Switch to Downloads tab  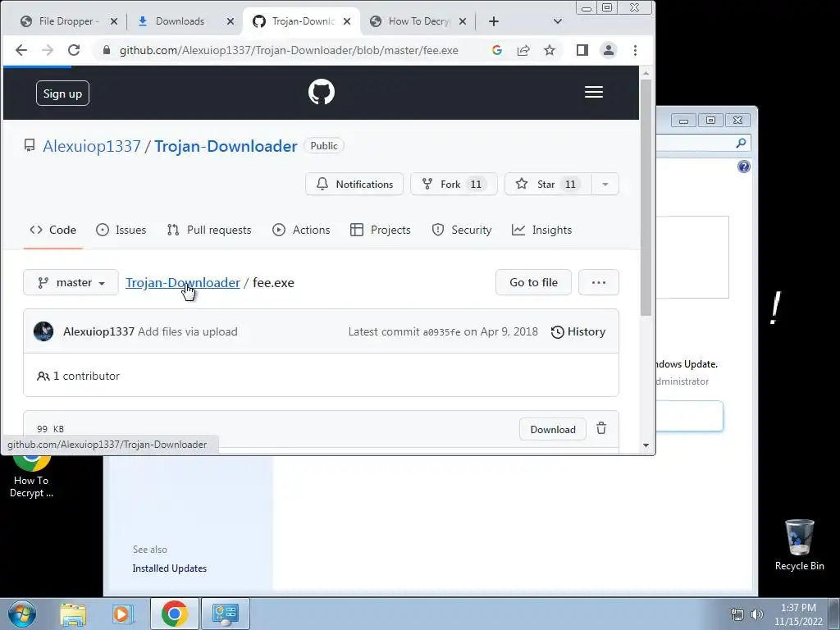coord(180,21)
